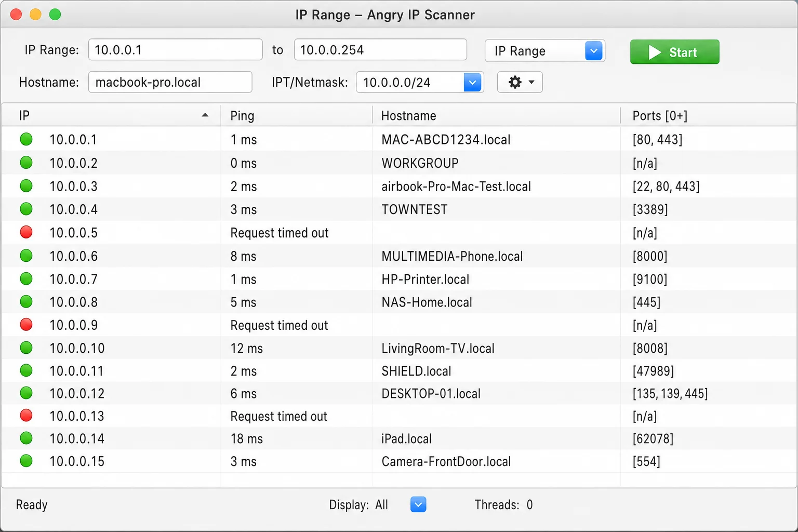
Task: Click the green status dot for 10.0.0.14
Action: (26, 438)
